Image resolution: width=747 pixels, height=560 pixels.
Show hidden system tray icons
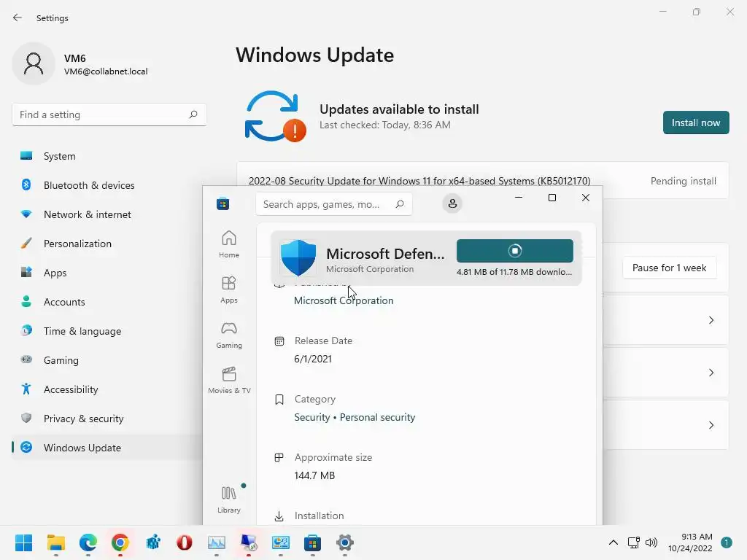(613, 542)
